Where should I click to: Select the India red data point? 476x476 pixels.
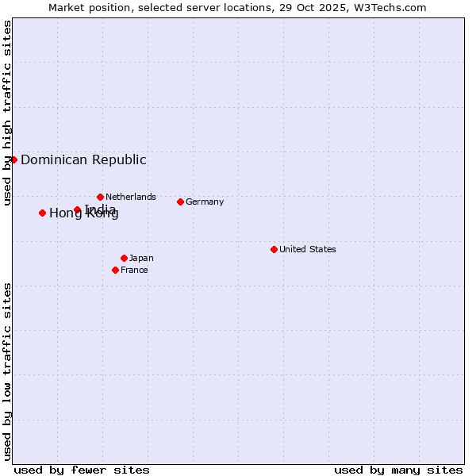click(x=78, y=210)
